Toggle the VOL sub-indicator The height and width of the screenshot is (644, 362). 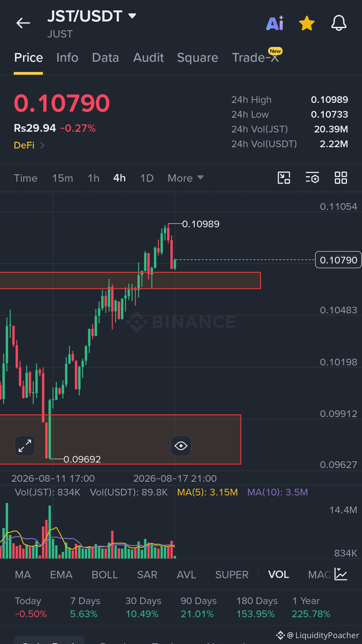[x=279, y=575]
